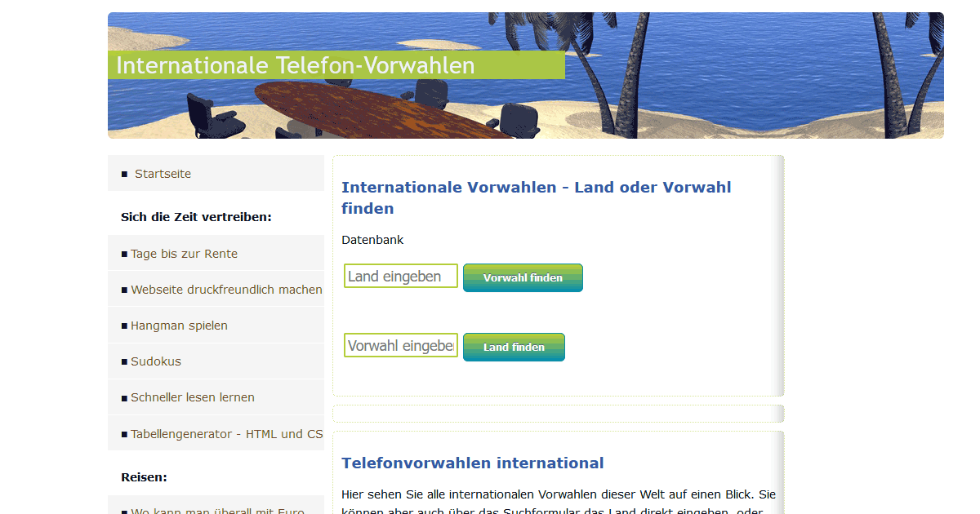Click the bullet icon beside Startseite
Image resolution: width=980 pixels, height=514 pixels.
pos(123,173)
